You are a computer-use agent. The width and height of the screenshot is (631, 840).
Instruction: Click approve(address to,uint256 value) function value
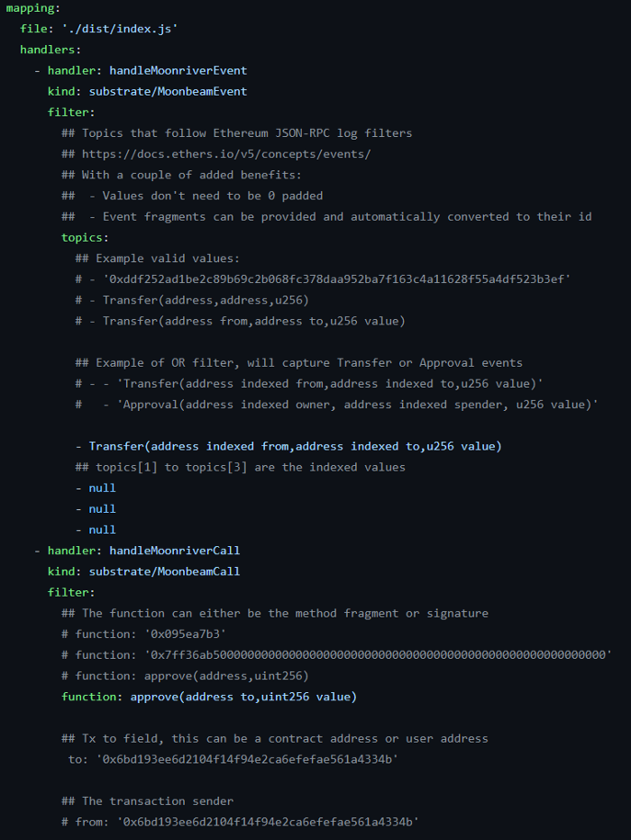point(243,697)
